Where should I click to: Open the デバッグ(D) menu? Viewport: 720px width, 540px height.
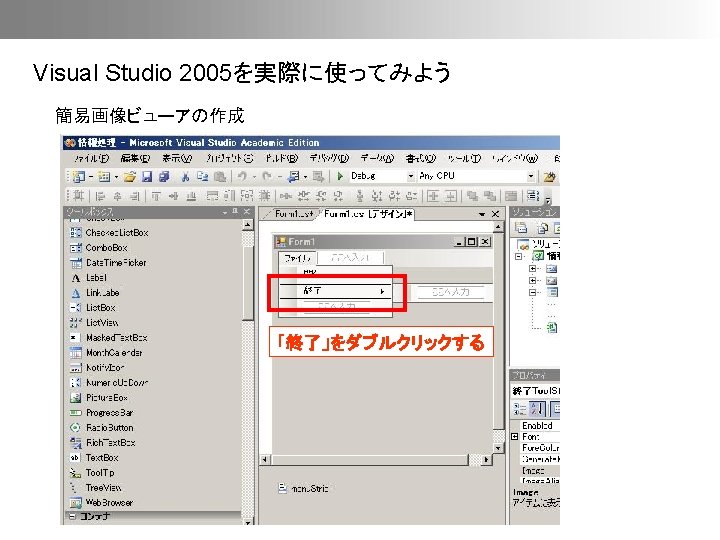pos(329,158)
